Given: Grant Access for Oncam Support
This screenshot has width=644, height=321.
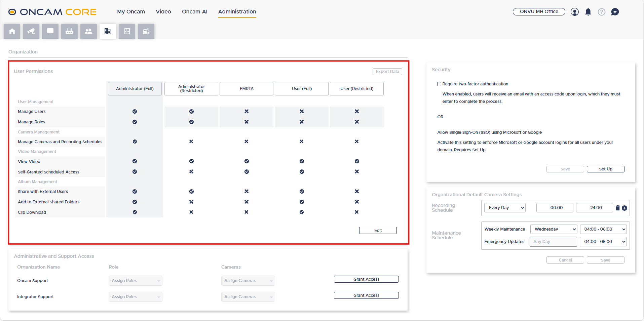Looking at the screenshot, I should pos(366,279).
